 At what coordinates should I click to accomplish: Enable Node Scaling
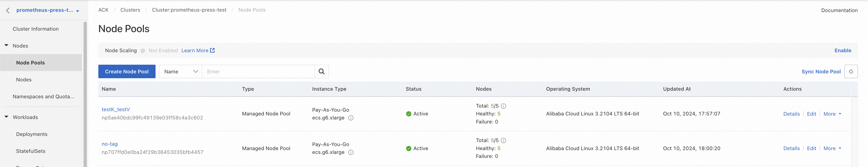(x=843, y=50)
